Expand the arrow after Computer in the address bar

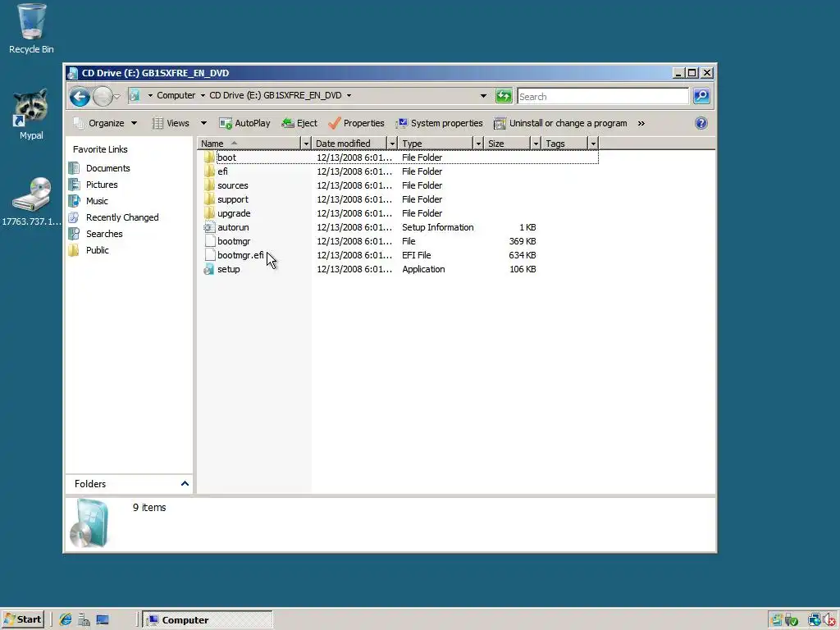(x=203, y=95)
